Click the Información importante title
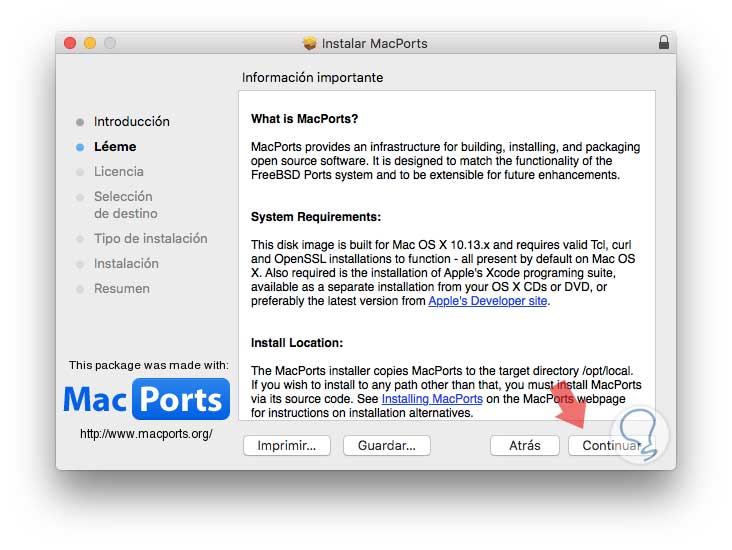732x550 pixels. 312,78
